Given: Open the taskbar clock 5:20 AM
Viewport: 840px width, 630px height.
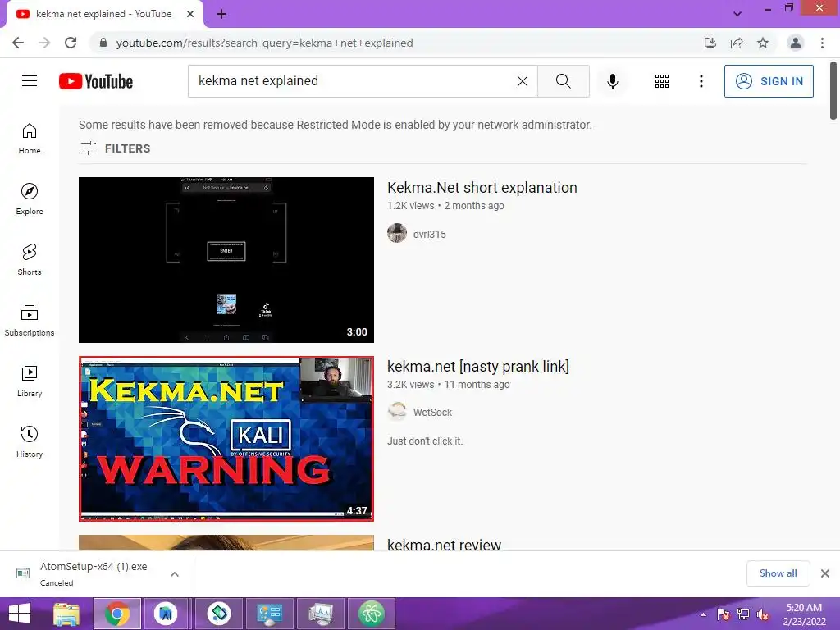Looking at the screenshot, I should [804, 614].
